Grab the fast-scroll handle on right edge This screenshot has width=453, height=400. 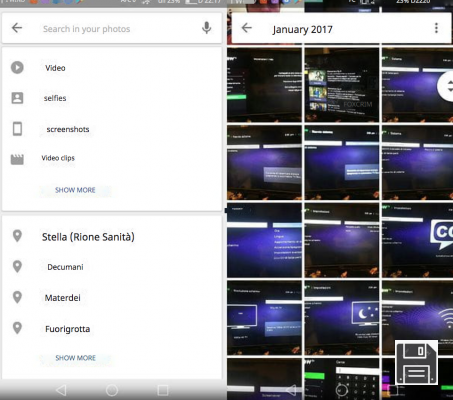[x=446, y=86]
